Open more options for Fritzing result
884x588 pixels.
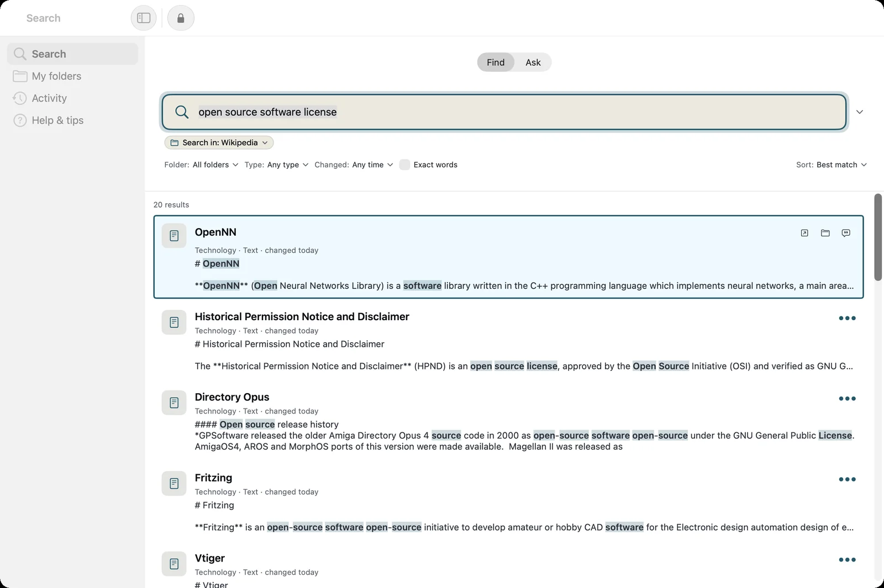pyautogui.click(x=847, y=479)
